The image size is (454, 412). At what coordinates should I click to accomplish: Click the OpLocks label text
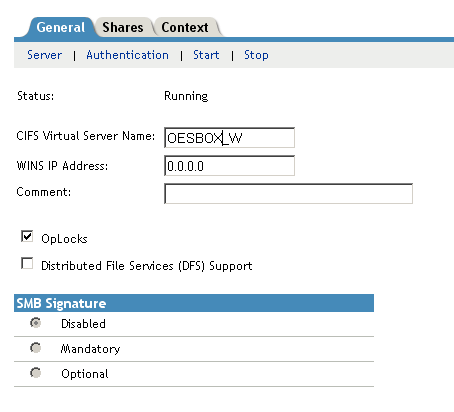(x=64, y=239)
